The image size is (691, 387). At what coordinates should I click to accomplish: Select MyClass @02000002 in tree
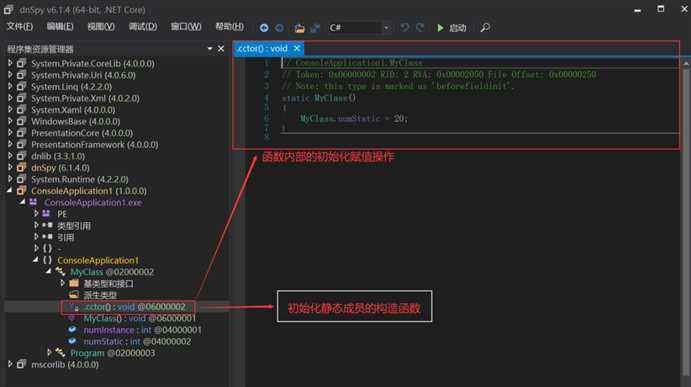(x=112, y=272)
